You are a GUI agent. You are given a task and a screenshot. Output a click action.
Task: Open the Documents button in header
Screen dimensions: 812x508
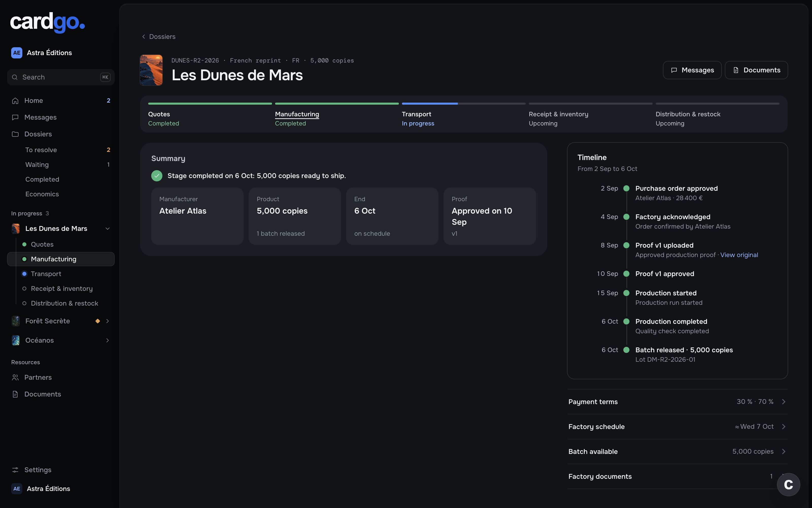click(756, 70)
